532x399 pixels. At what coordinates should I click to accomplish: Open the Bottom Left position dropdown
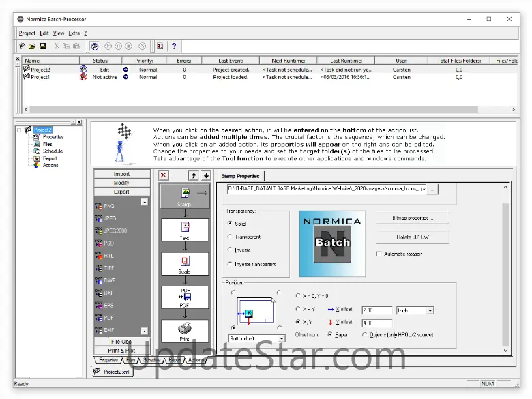[282, 338]
